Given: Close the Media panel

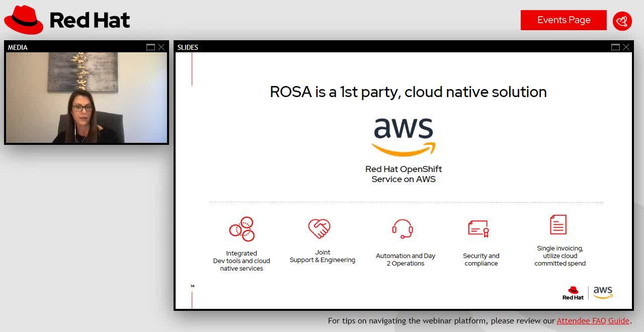Looking at the screenshot, I should coord(161,47).
